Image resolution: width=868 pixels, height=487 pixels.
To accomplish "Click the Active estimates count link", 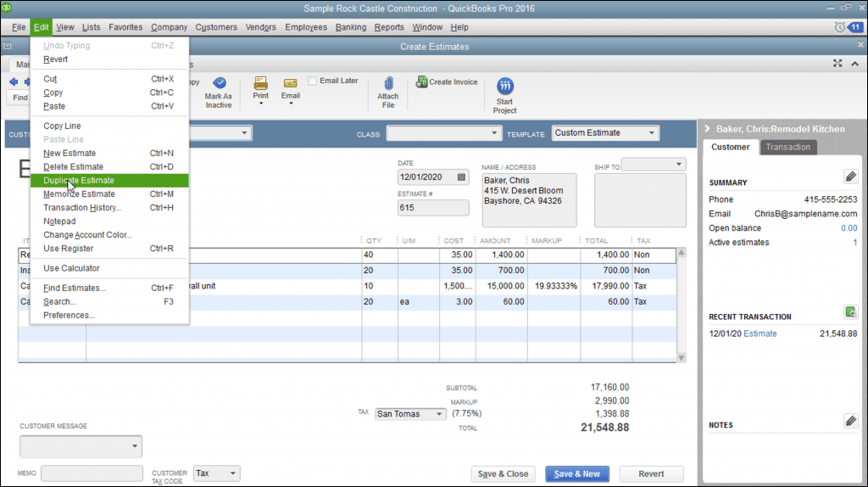I will (854, 242).
